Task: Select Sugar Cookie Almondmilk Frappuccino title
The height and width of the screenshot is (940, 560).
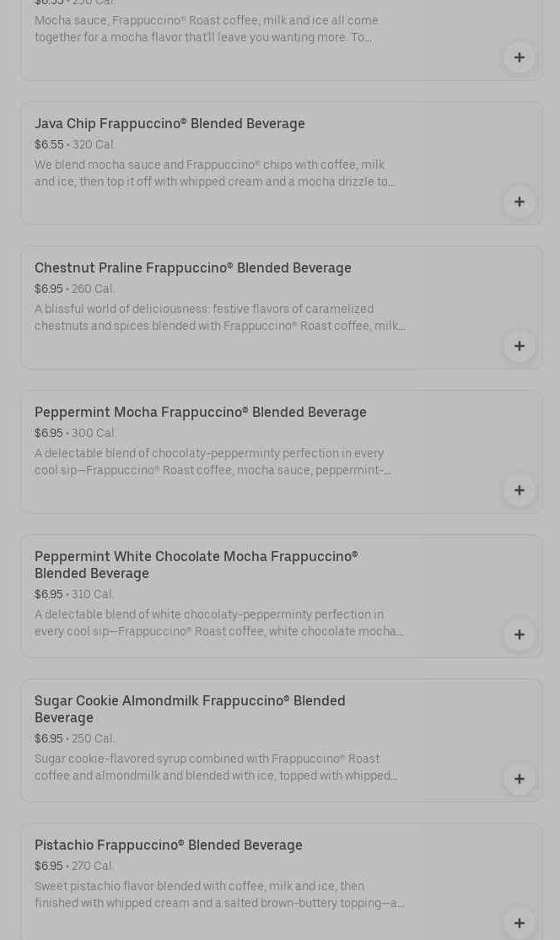Action: point(190,709)
